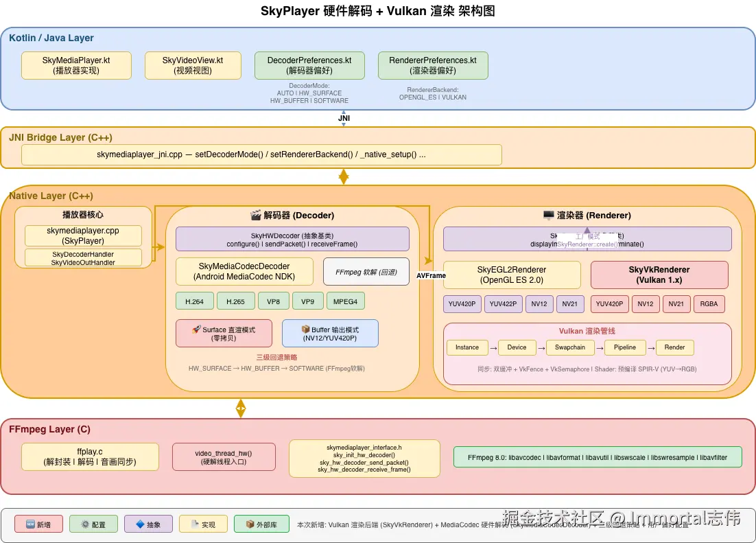Toggle the RGBA format under SkyVkRenderer

709,303
